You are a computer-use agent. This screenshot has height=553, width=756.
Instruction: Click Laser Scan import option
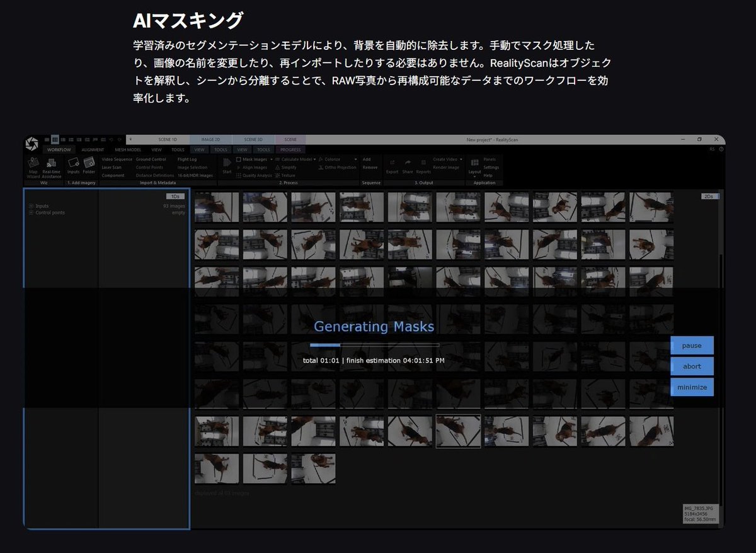pyautogui.click(x=112, y=168)
